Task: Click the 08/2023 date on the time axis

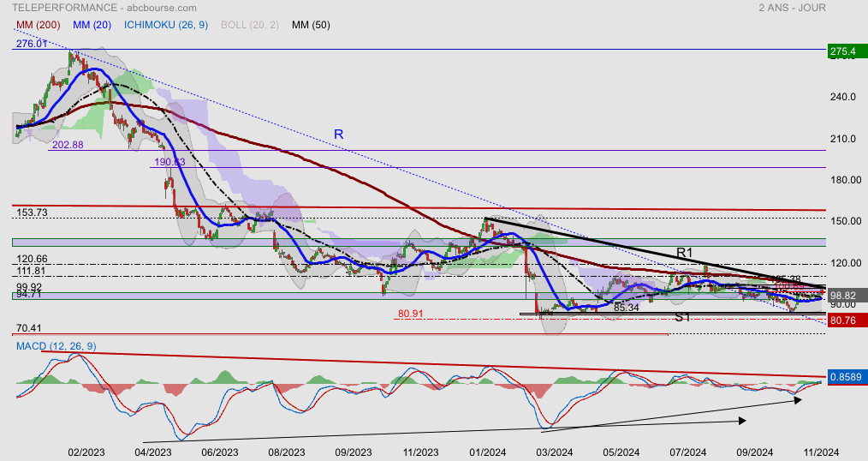Action: [x=287, y=452]
